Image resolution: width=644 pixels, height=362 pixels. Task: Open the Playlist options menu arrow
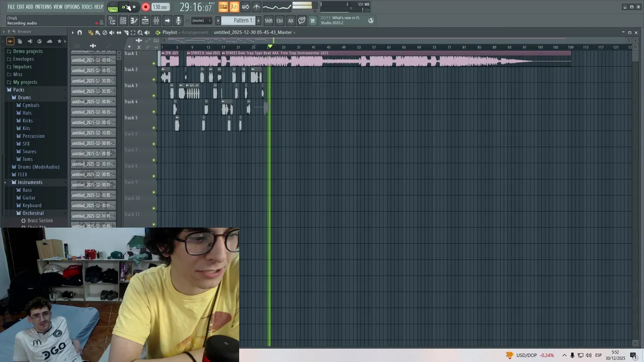pos(72,32)
